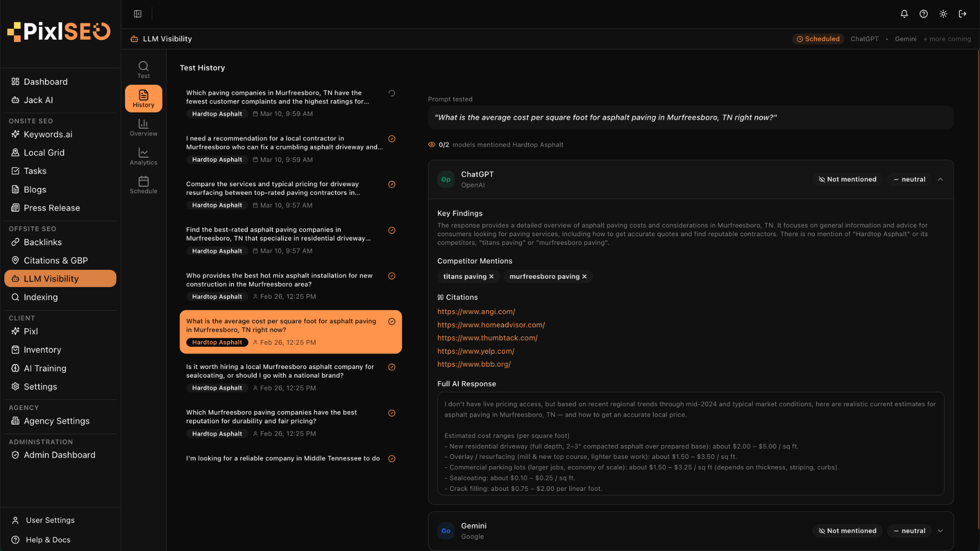Screen dimensions: 980x551
Task: Select test about crumbling asphalt driveway
Action: coord(290,149)
